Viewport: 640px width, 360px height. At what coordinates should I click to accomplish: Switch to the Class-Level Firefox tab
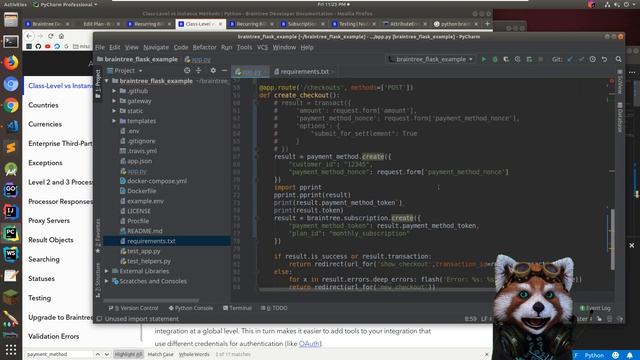pyautogui.click(x=200, y=24)
